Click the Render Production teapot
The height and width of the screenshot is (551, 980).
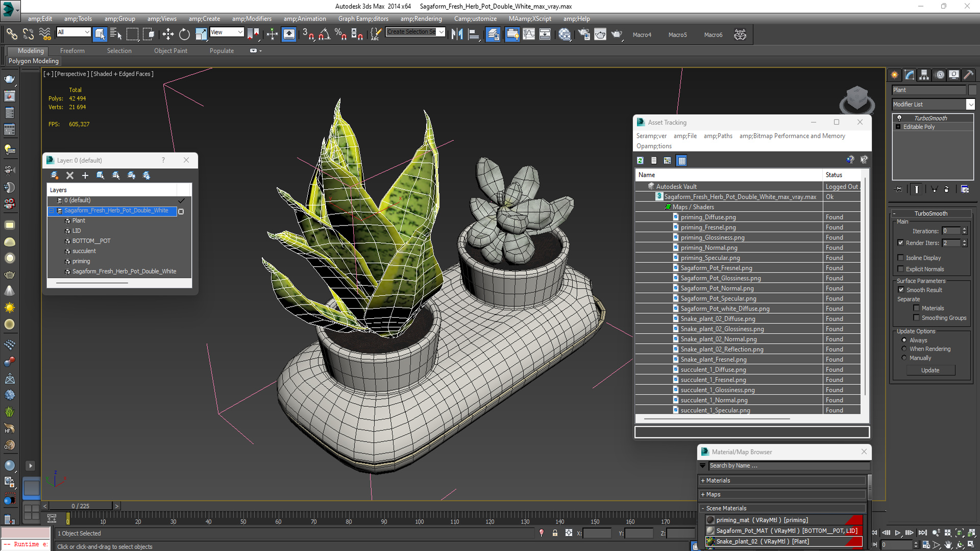point(617,34)
